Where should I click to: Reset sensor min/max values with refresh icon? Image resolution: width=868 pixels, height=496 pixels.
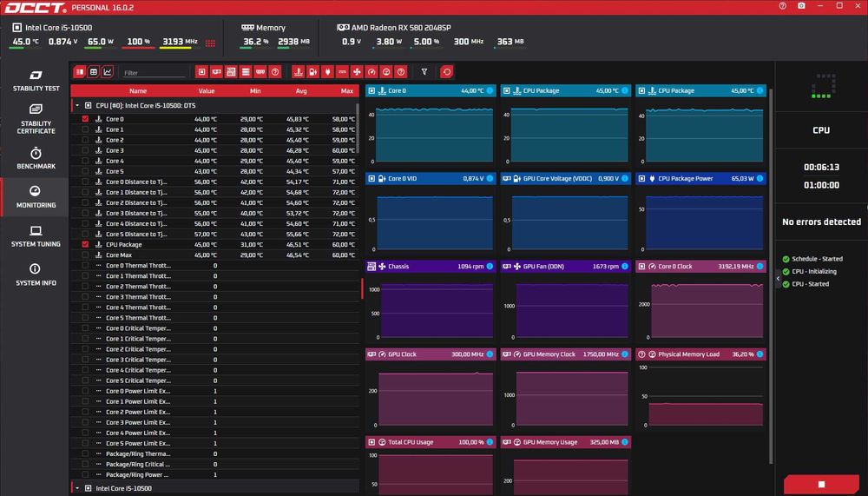coord(447,72)
